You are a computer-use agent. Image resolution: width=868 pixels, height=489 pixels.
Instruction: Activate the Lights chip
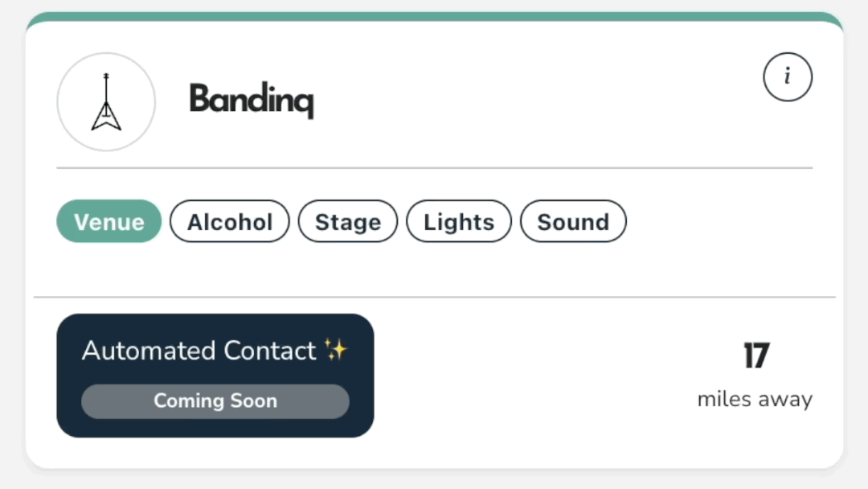[458, 221]
